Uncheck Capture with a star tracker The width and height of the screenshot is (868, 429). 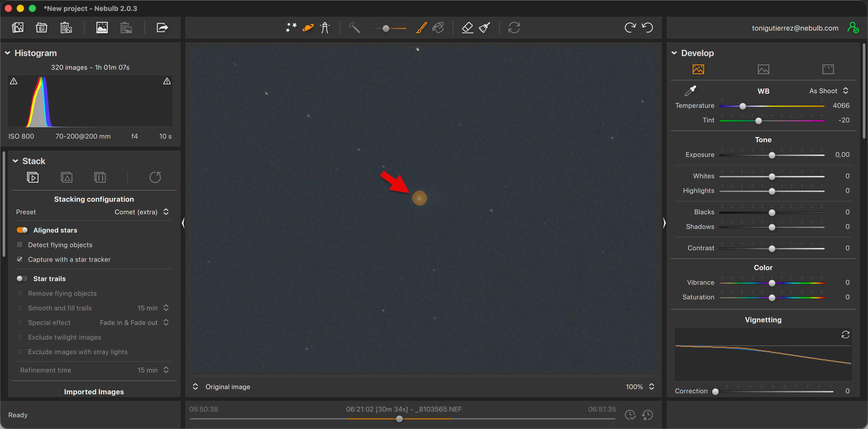(20, 259)
